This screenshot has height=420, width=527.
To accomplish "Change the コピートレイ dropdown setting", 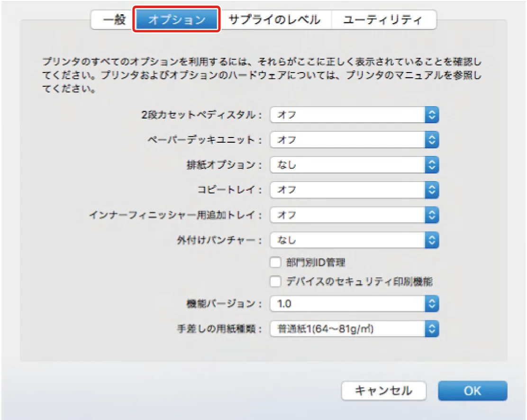I will [354, 190].
